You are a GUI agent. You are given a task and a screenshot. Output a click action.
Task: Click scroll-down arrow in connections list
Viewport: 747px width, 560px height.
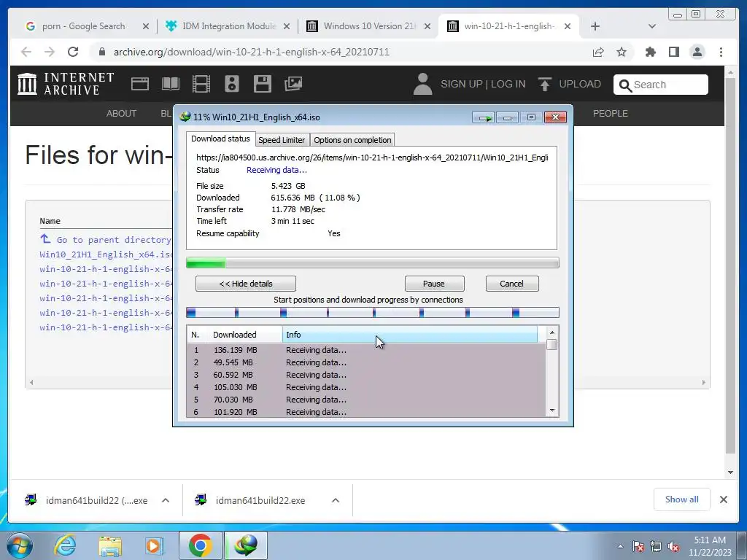(x=552, y=411)
